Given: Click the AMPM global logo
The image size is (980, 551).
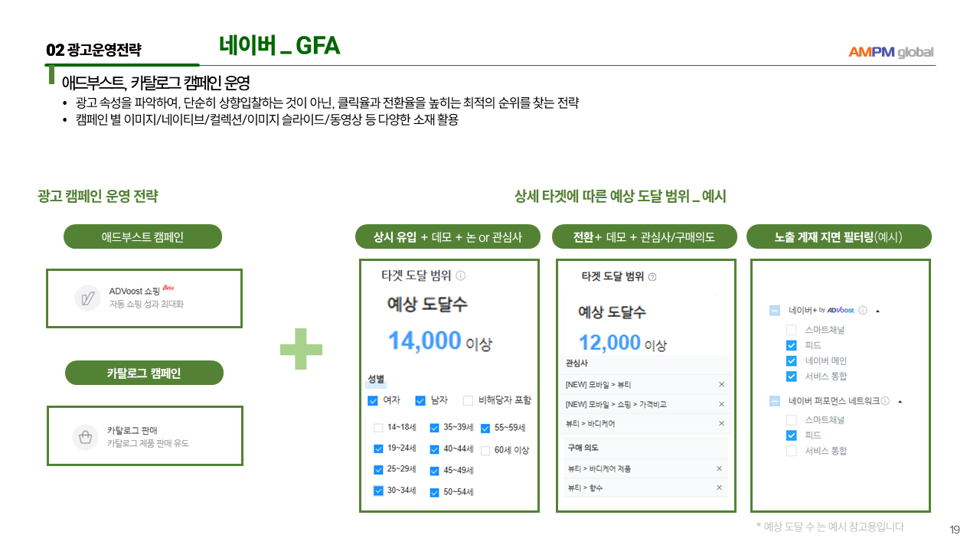Looking at the screenshot, I should [890, 52].
